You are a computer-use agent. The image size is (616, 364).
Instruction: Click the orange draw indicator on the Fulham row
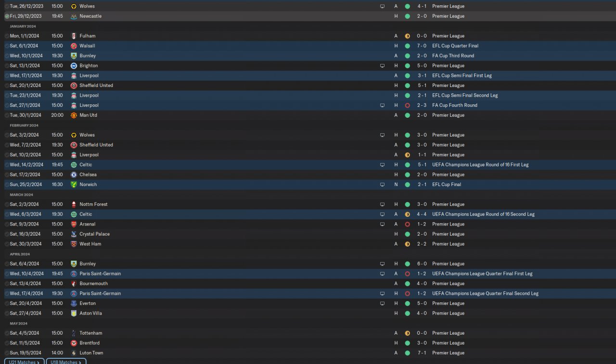coord(407,36)
